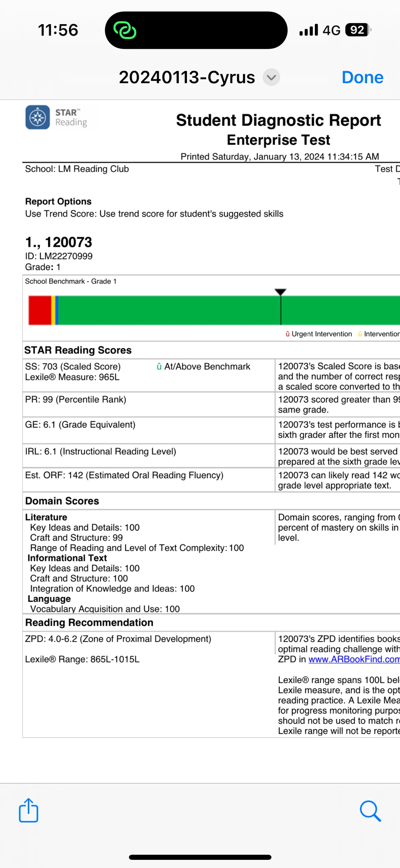This screenshot has width=400, height=868.
Task: Tap the red Urgent Intervention benchmark segment
Action: (x=40, y=310)
